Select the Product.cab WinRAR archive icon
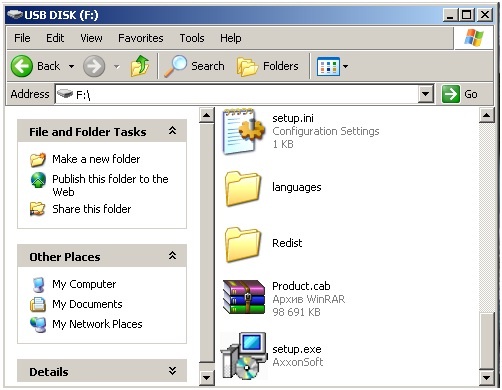Image resolution: width=502 pixels, height=390 pixels. tap(244, 297)
